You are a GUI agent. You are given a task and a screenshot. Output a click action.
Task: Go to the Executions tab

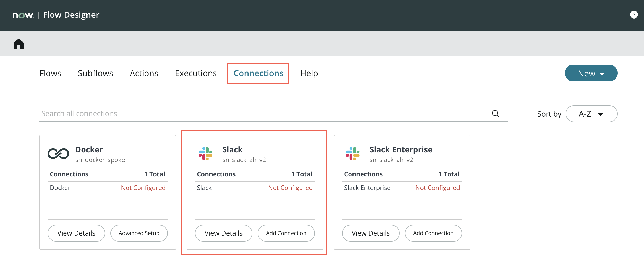[x=196, y=73]
